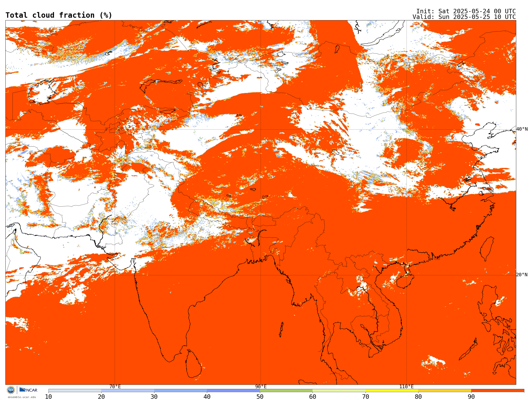Screen dimensions: 532x400
Task: Click the colorbar tick label 90
Action: click(x=471, y=397)
